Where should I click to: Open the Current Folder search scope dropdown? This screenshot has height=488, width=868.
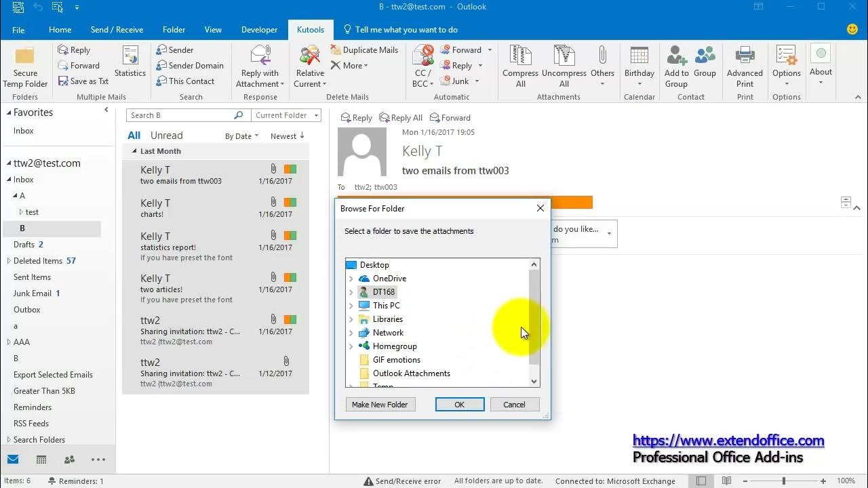pos(287,115)
